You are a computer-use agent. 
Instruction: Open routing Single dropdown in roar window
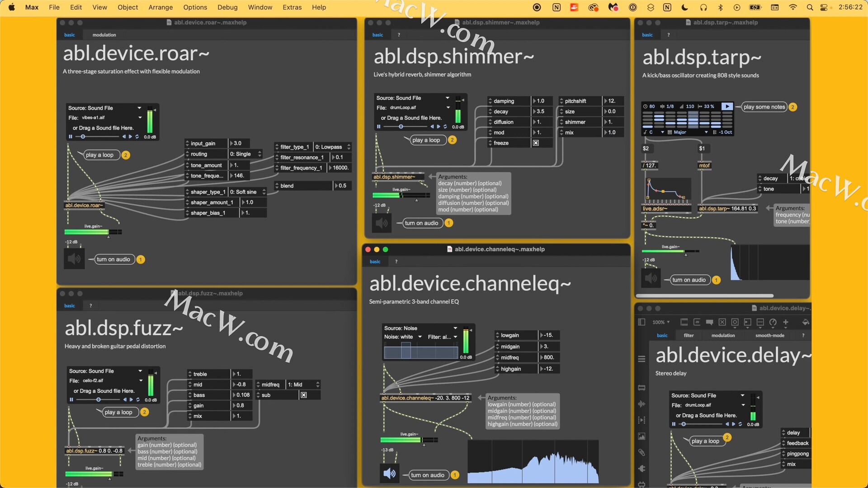245,154
